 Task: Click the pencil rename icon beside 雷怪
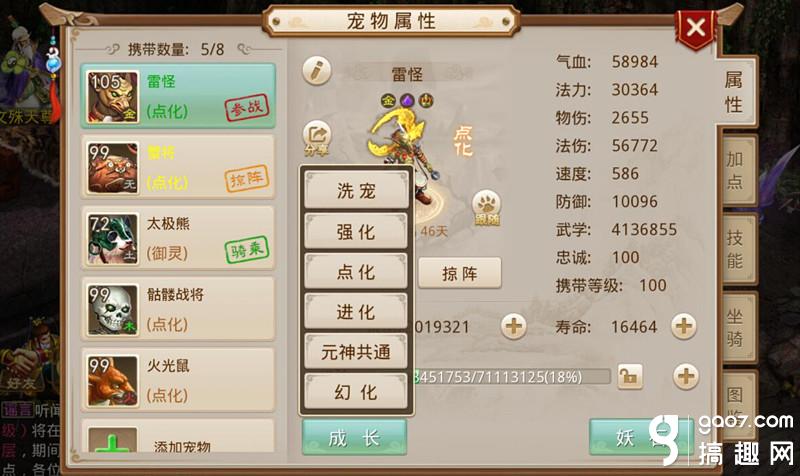pyautogui.click(x=317, y=71)
